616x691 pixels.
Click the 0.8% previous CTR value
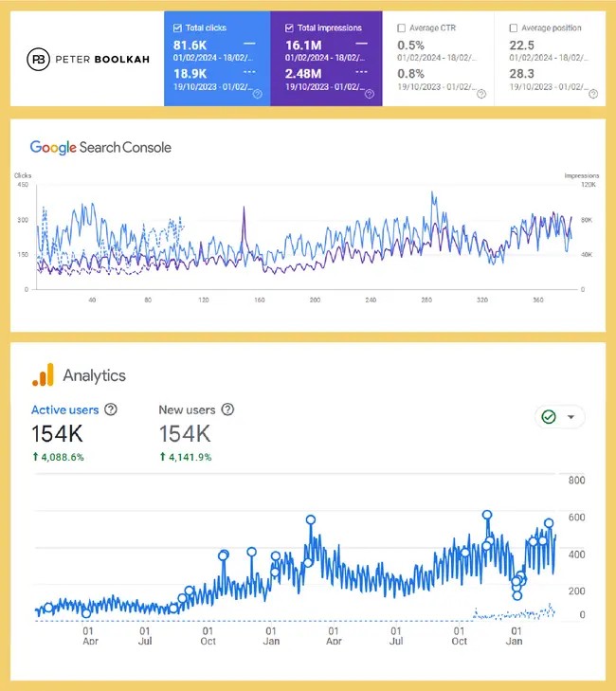click(410, 74)
